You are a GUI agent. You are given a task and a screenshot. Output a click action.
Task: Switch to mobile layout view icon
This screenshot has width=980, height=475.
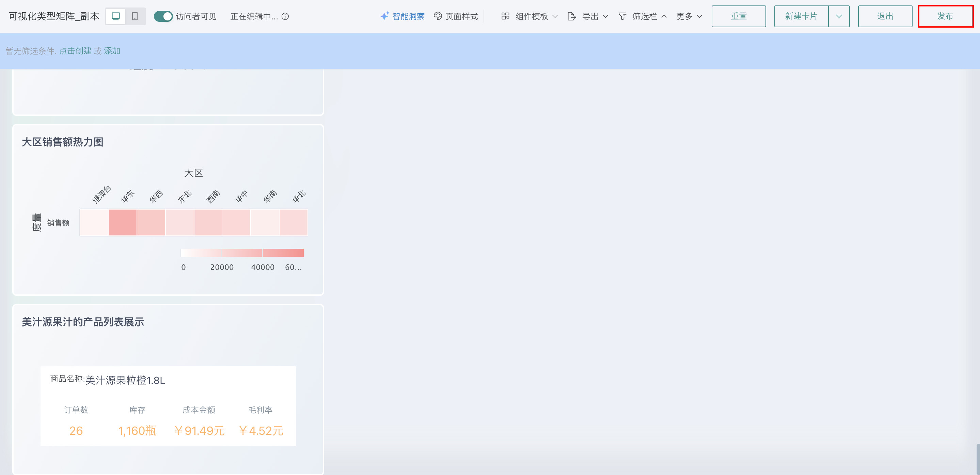[135, 16]
